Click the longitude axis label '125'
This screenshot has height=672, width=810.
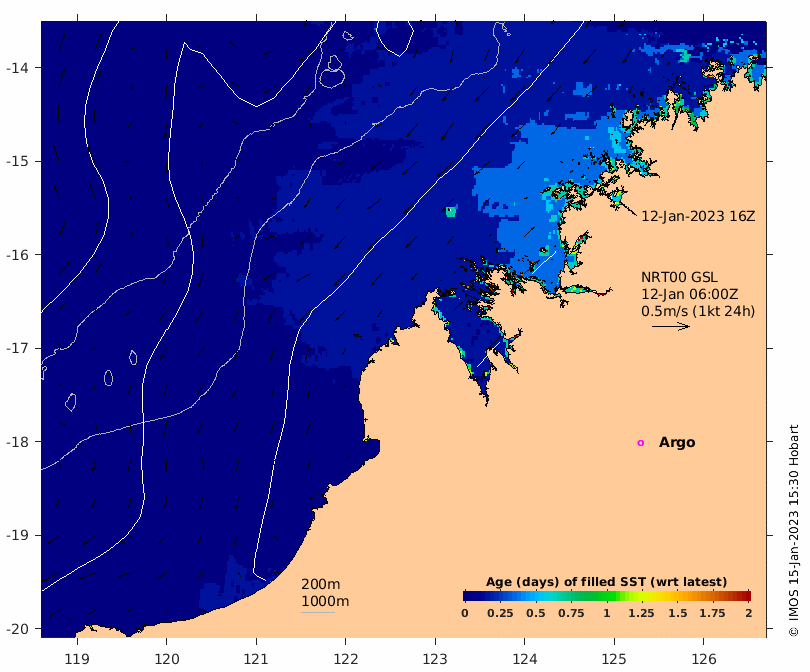coord(614,659)
